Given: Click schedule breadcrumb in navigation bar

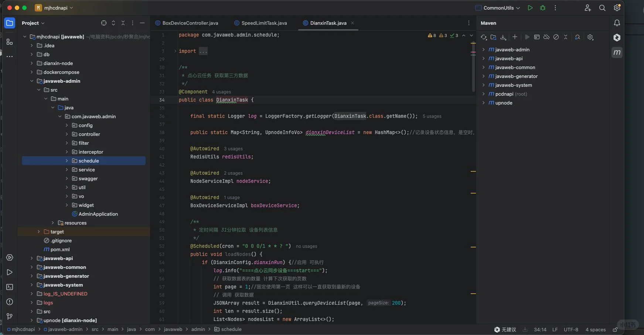Looking at the screenshot, I should (228, 329).
